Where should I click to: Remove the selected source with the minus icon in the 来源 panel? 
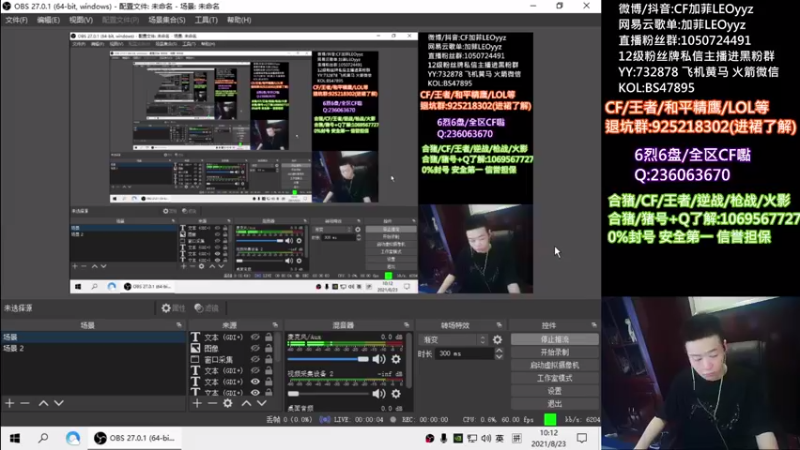212,403
